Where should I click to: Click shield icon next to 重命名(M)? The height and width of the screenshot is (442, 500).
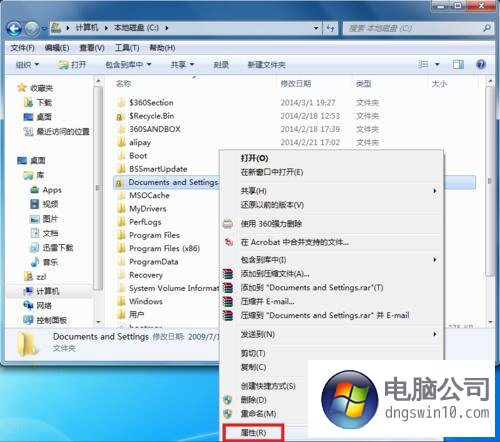(x=228, y=414)
